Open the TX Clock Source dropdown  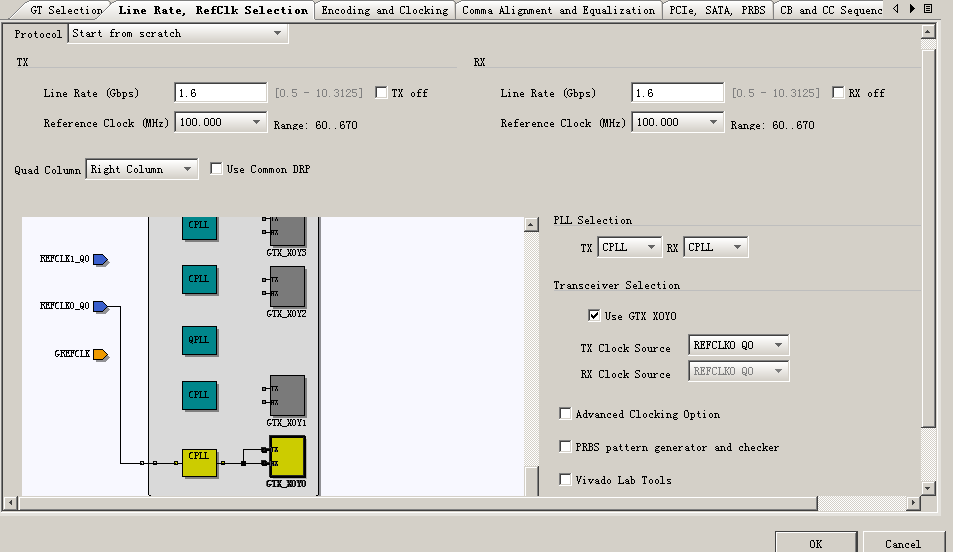click(738, 346)
